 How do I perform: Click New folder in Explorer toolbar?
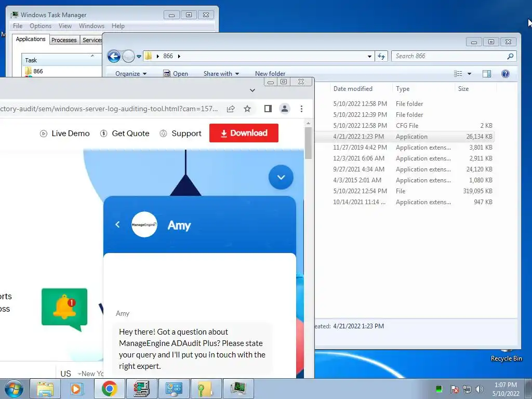[x=270, y=74]
